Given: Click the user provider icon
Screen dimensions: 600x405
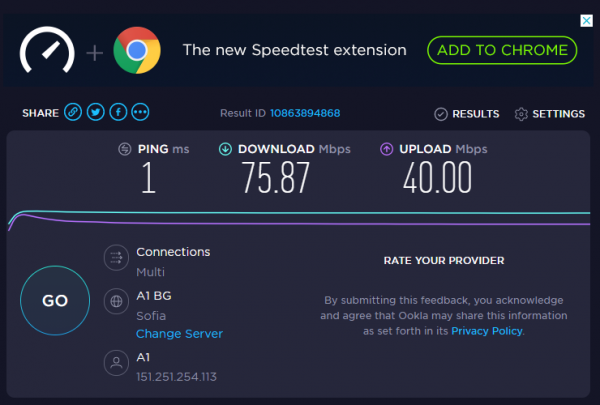Looking at the screenshot, I should pos(116,363).
